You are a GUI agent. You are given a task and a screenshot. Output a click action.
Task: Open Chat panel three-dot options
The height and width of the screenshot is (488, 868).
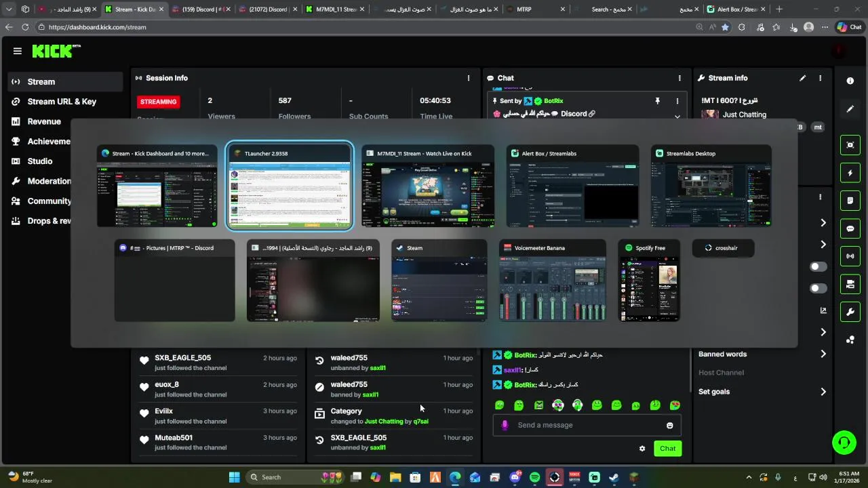pos(679,78)
